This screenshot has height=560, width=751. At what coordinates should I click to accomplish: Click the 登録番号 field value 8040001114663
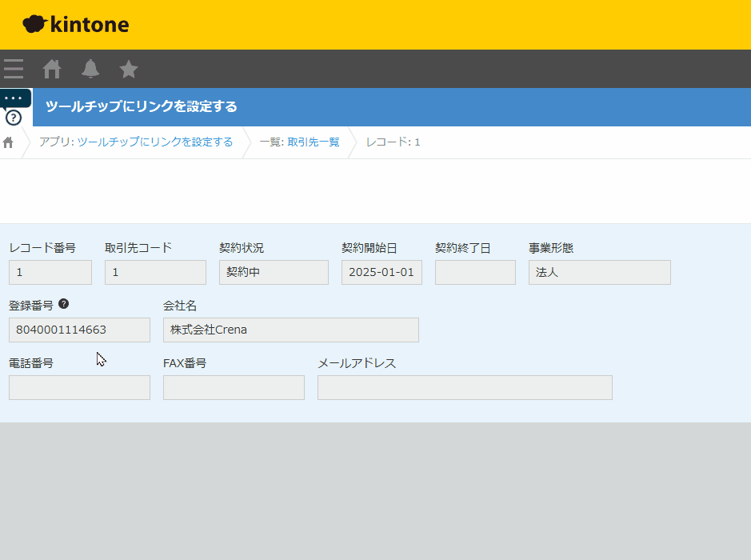(x=79, y=330)
